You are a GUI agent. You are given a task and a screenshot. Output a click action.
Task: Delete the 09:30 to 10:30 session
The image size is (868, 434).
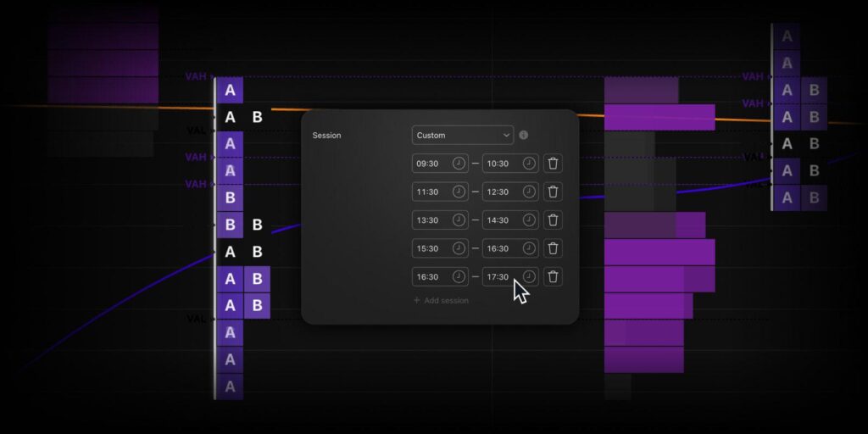tap(553, 164)
